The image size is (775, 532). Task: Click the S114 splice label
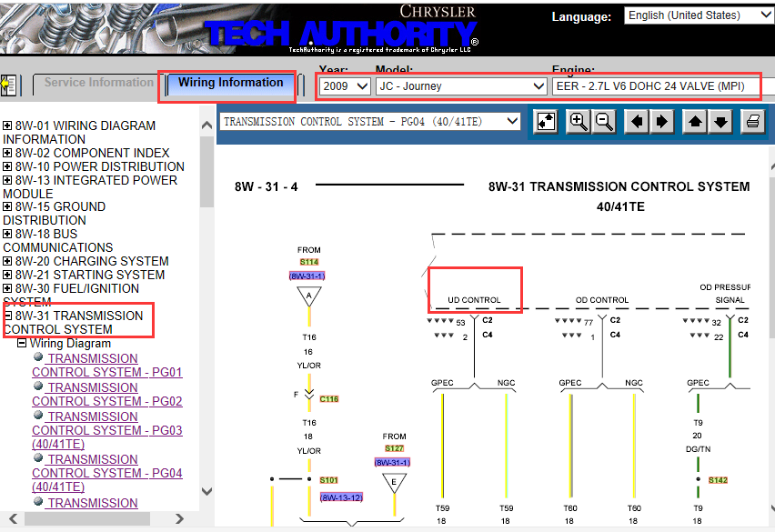(x=309, y=262)
